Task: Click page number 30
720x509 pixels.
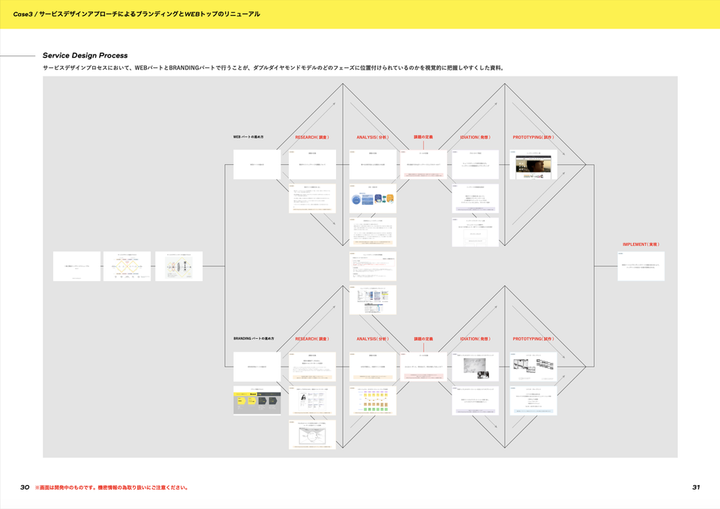Action: tap(25, 487)
